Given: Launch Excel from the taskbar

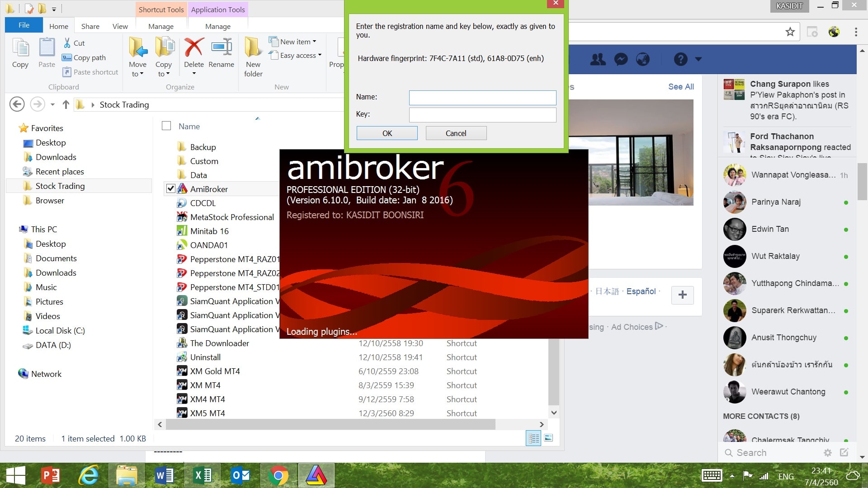Looking at the screenshot, I should click(202, 475).
